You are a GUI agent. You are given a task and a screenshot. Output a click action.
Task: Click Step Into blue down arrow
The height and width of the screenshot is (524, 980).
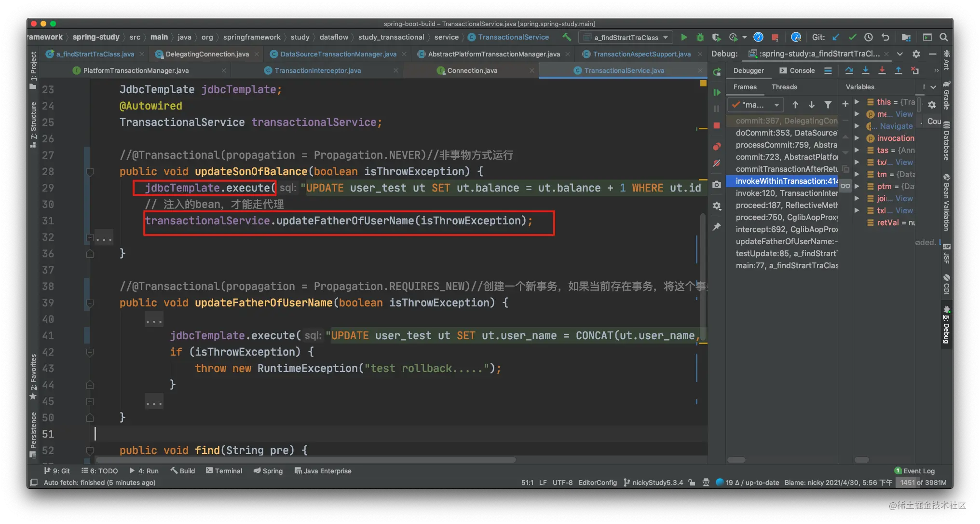[866, 70]
